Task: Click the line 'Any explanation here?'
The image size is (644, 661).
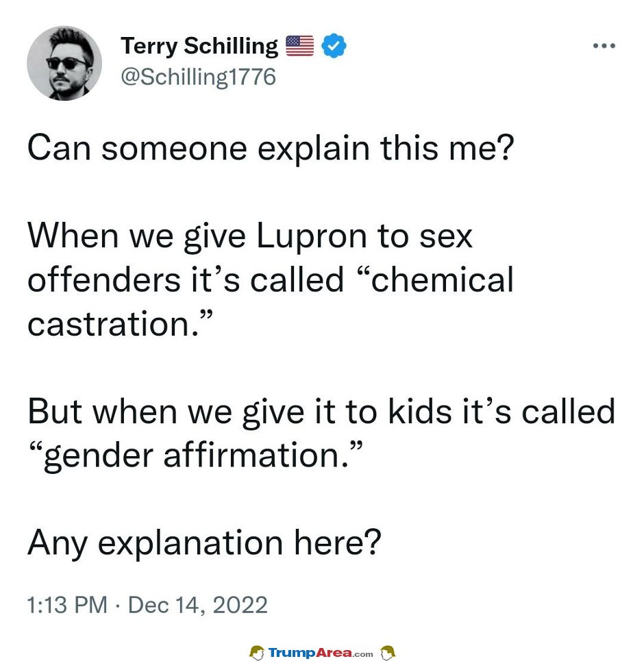Action: click(204, 543)
